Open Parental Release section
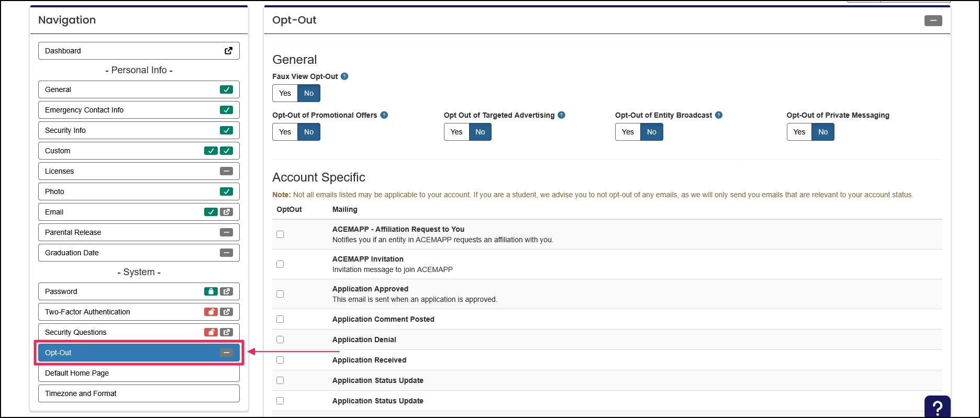The image size is (980, 418). [139, 232]
